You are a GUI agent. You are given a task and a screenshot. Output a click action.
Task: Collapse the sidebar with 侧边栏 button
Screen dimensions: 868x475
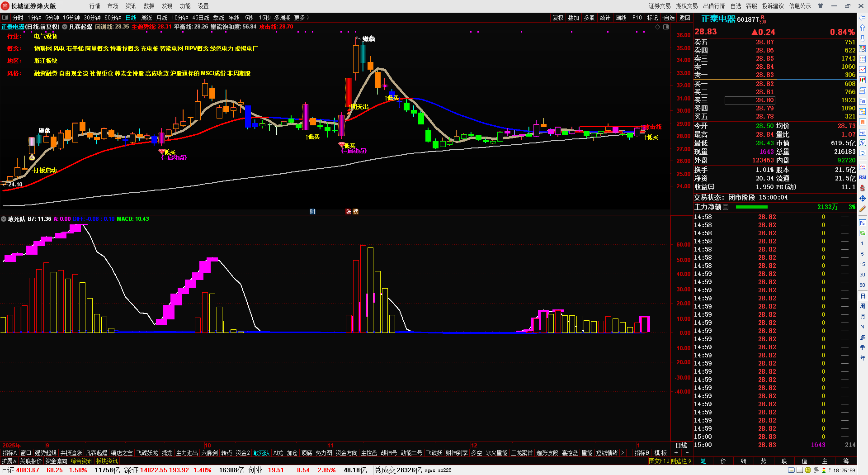681,461
